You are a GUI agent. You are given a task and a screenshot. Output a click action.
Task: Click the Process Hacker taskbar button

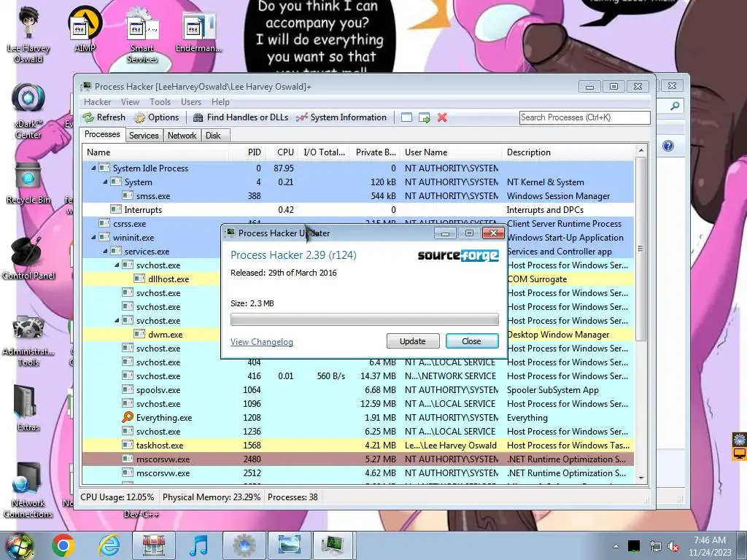pos(334,545)
